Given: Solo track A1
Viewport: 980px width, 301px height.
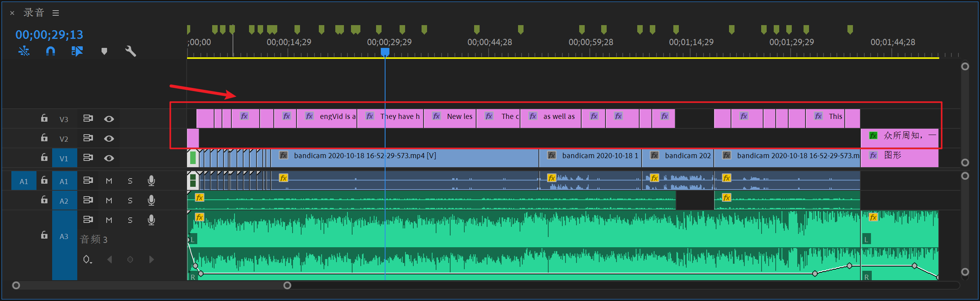Looking at the screenshot, I should pyautogui.click(x=130, y=181).
